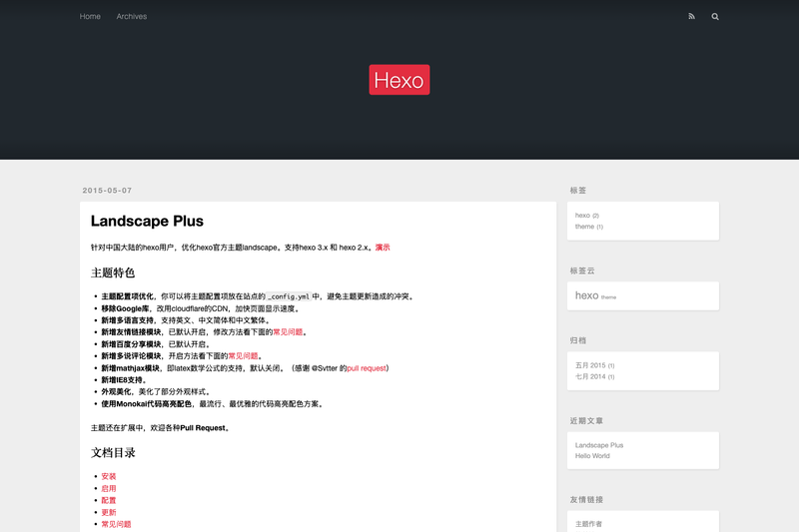This screenshot has height=532, width=799.
Task: Open 主题作者 in 友情链接
Action: click(588, 524)
